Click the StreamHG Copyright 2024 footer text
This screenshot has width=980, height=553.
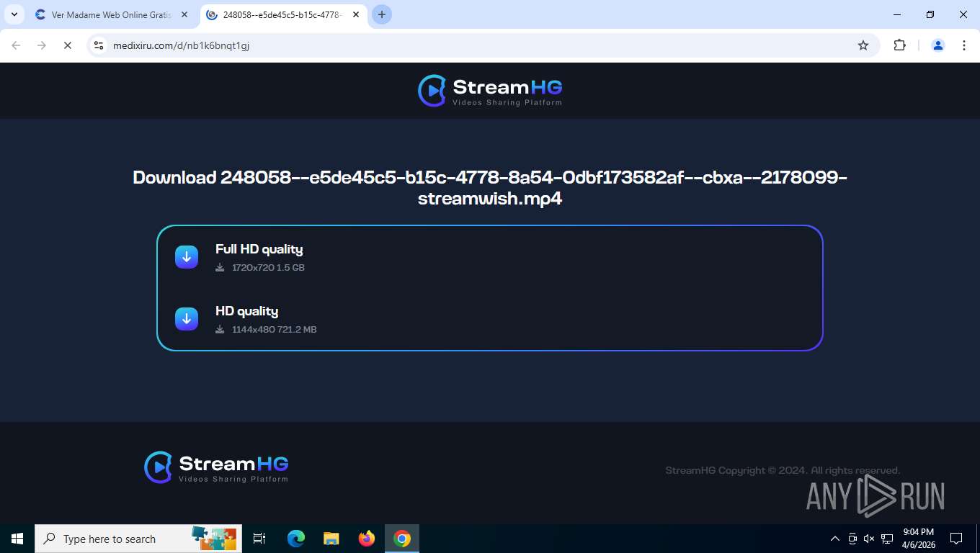pyautogui.click(x=783, y=470)
